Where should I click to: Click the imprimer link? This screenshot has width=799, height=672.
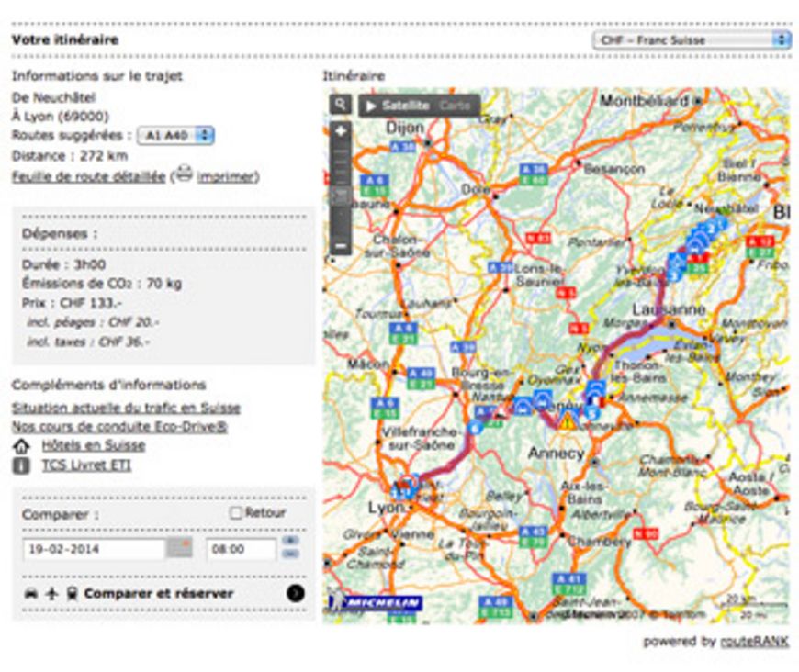[226, 177]
